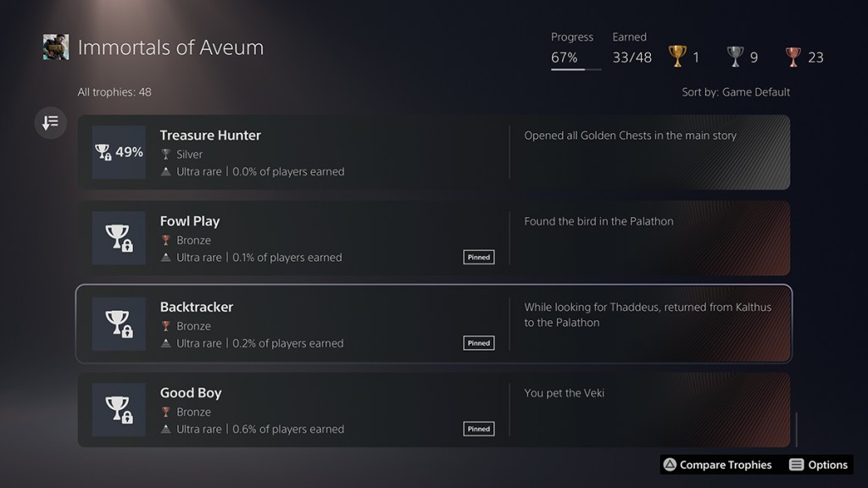Image resolution: width=868 pixels, height=488 pixels.
Task: Toggle the Pinned badge on Backtracker
Action: (479, 343)
